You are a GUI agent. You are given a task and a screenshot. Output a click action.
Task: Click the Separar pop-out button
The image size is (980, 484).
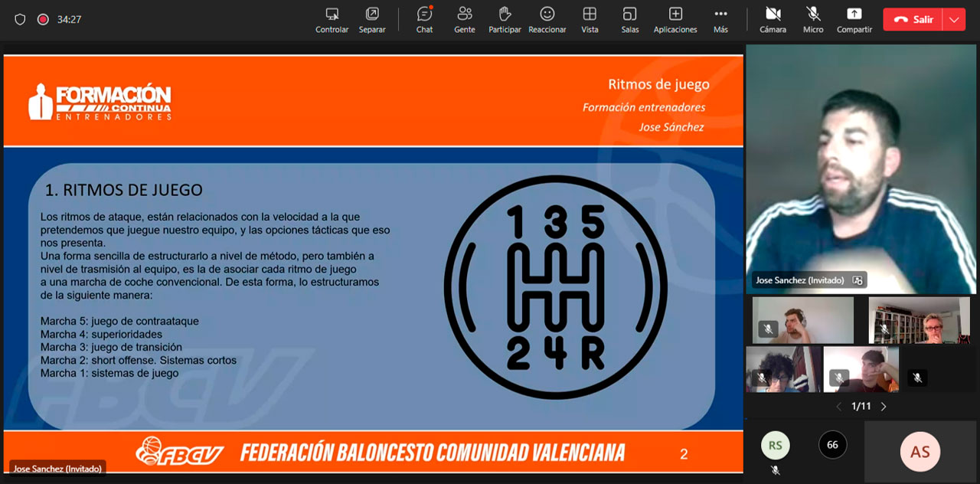[x=372, y=20]
